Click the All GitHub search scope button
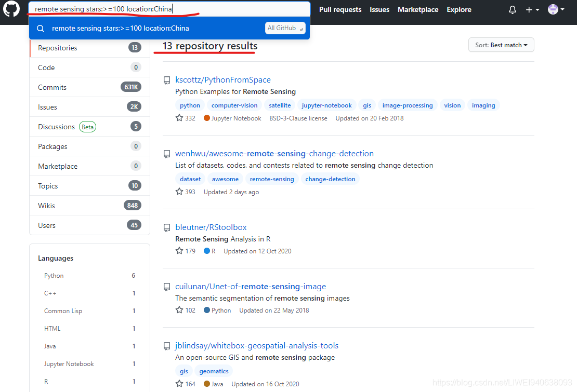577x392 pixels. 285,28
